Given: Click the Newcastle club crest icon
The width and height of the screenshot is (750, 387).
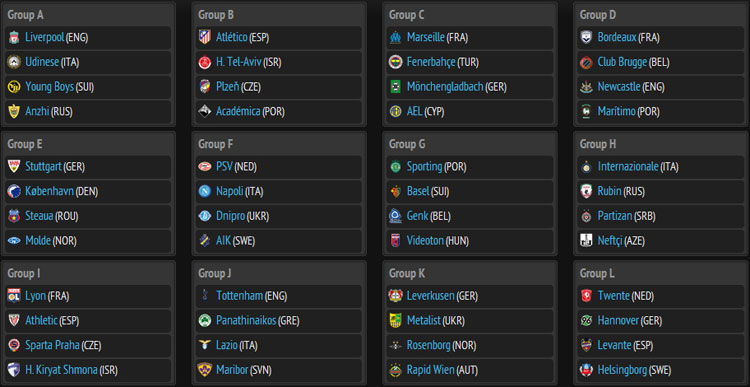Looking at the screenshot, I should pos(586,87).
